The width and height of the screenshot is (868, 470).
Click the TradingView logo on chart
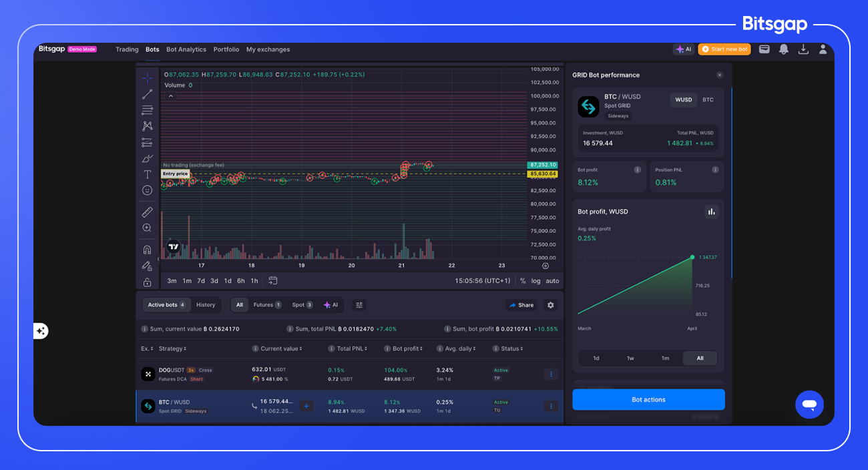[x=174, y=246]
